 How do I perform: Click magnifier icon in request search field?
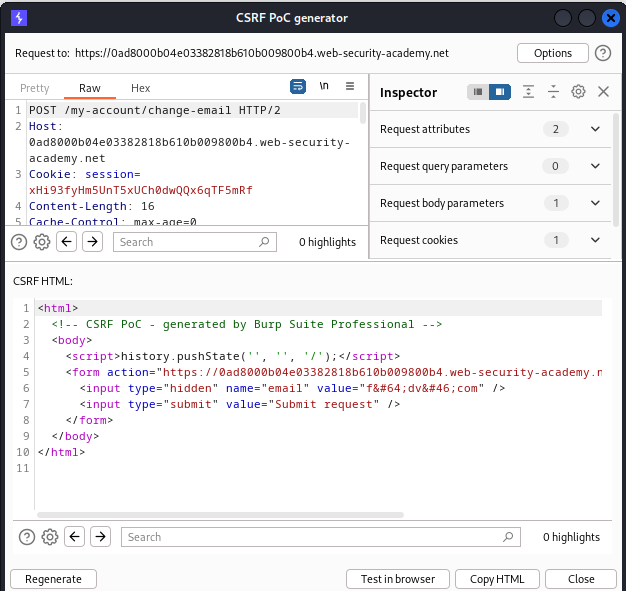[x=264, y=242]
